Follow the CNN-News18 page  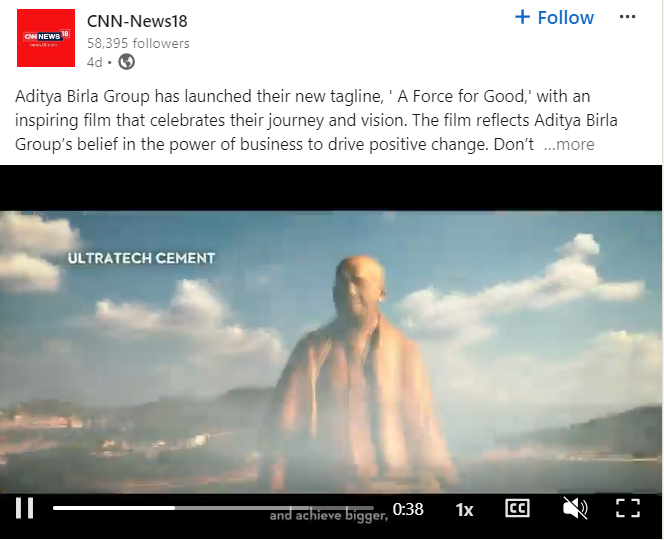click(554, 17)
